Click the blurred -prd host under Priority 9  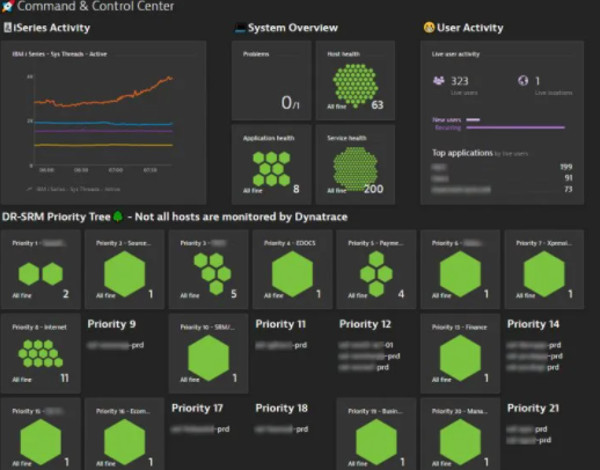click(x=116, y=345)
